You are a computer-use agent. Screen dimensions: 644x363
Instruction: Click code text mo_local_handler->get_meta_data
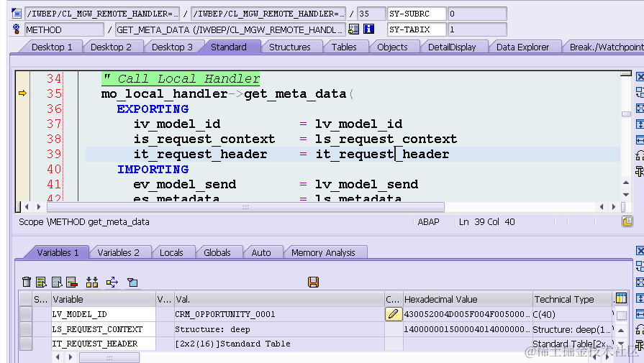click(224, 94)
